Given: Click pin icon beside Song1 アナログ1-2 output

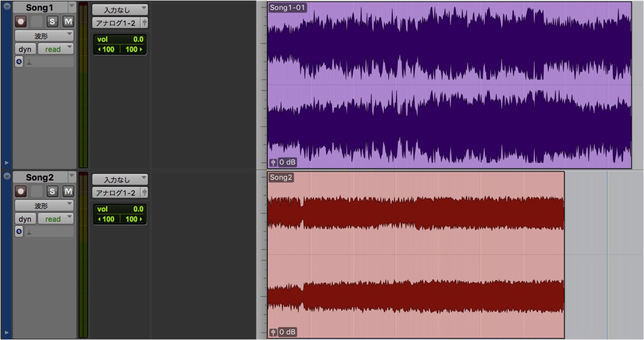Looking at the screenshot, I should click(x=144, y=23).
